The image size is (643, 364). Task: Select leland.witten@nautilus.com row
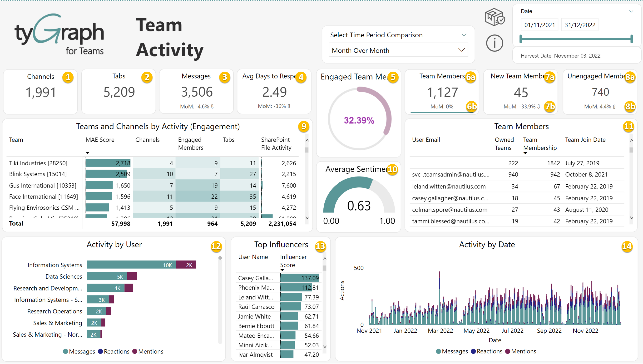pyautogui.click(x=449, y=186)
